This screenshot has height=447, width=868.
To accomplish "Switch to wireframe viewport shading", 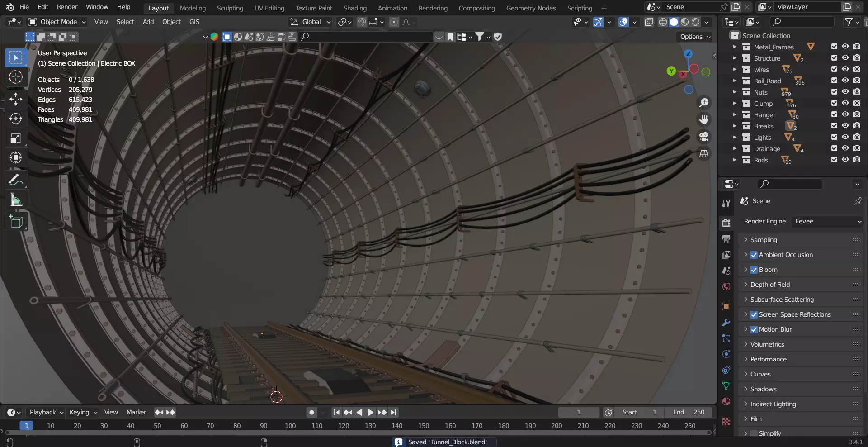I will point(663,22).
